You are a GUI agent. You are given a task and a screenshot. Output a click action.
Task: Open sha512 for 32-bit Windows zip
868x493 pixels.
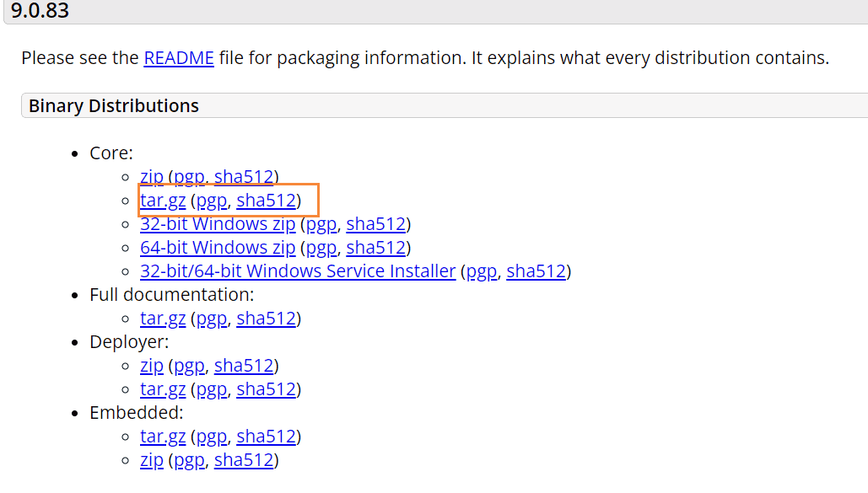376,224
